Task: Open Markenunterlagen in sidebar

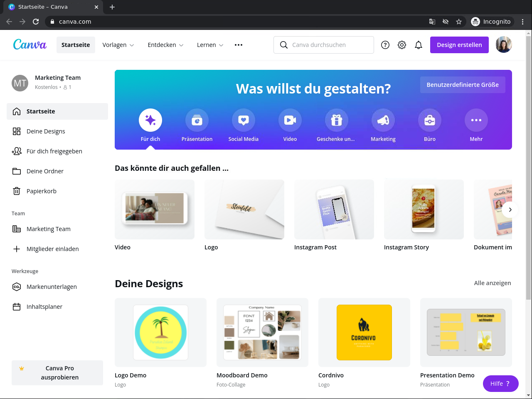Action: pos(57,287)
